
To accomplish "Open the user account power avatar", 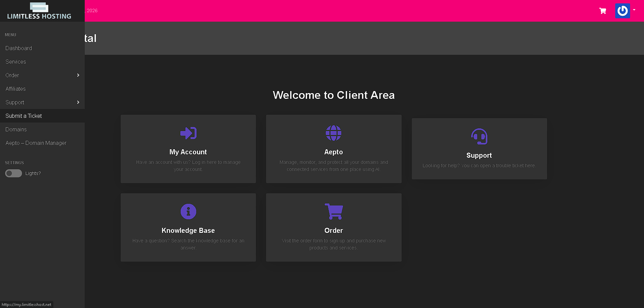I will pyautogui.click(x=623, y=11).
